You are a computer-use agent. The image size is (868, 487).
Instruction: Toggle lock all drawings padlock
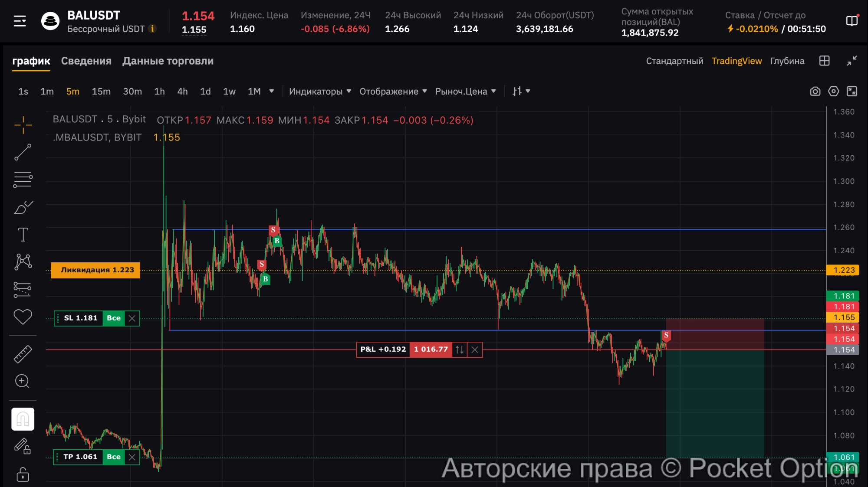pos(23,474)
